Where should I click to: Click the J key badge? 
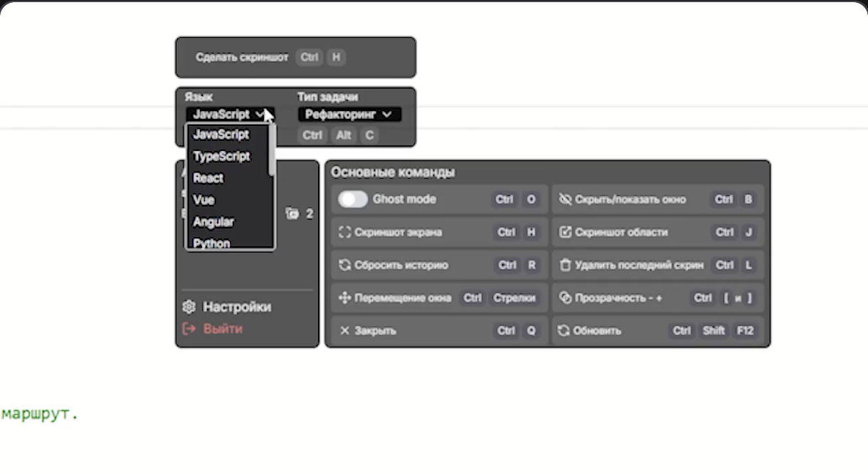[748, 232]
